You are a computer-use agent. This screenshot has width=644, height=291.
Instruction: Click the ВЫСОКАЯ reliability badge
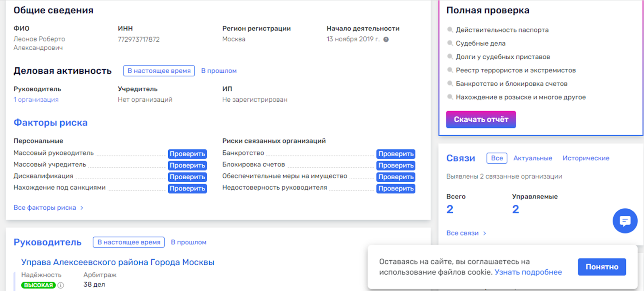pos(38,285)
